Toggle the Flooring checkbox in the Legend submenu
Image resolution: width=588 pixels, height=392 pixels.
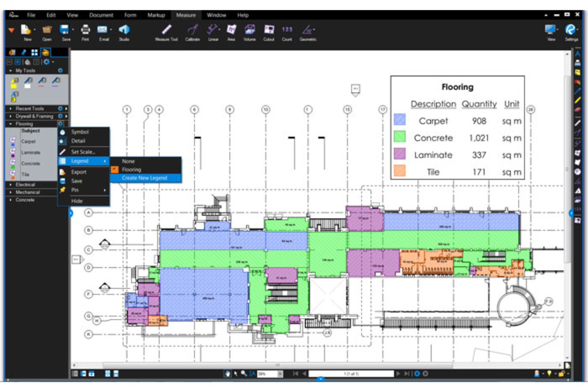coord(115,169)
